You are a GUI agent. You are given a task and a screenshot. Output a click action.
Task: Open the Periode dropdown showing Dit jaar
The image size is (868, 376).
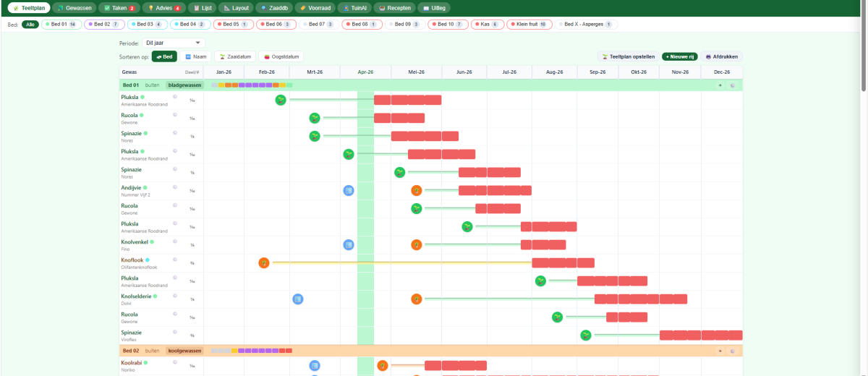173,43
